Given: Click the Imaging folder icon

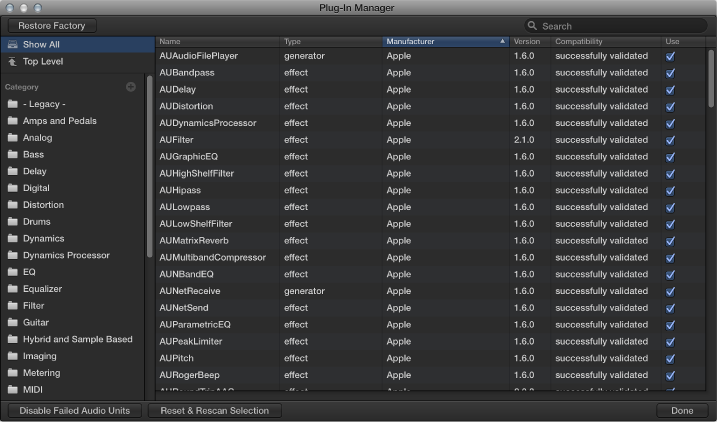Looking at the screenshot, I should 13,356.
